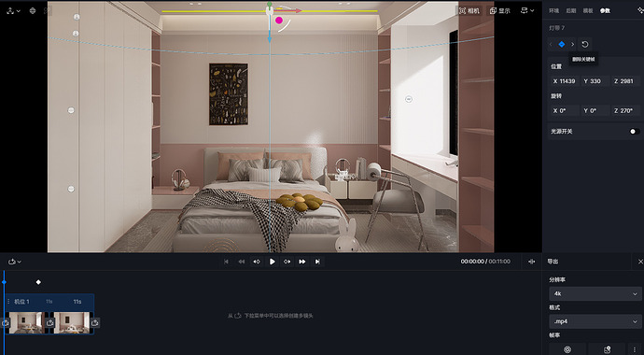Edit the rotation Z 270° field
Screen dimensions: 644x355
625,110
